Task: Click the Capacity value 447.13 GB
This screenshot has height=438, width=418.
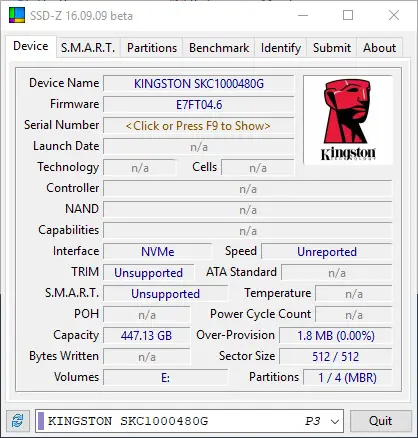Action: [x=147, y=336]
